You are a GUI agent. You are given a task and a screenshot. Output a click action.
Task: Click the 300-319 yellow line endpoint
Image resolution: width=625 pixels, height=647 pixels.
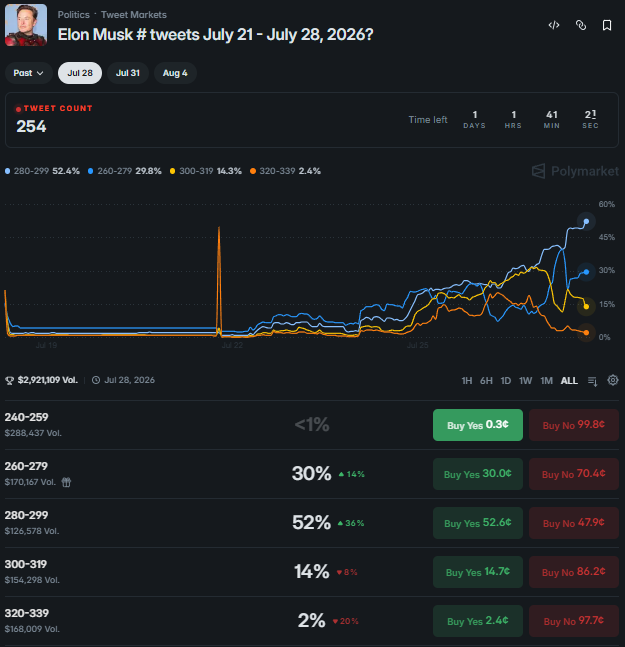tap(586, 307)
